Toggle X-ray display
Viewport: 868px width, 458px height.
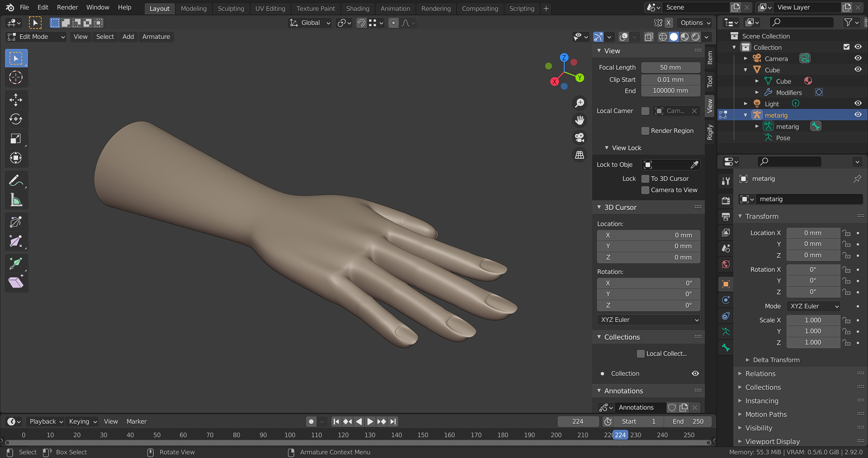click(649, 37)
